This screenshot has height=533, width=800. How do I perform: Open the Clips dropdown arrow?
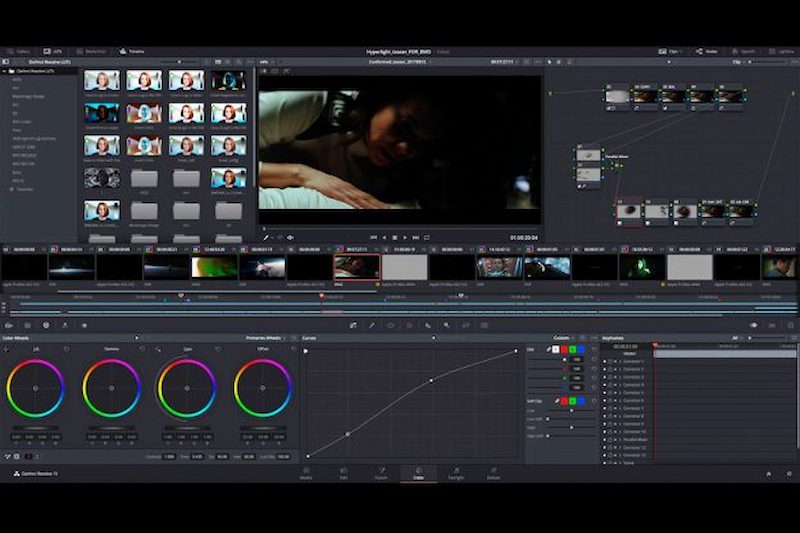682,52
